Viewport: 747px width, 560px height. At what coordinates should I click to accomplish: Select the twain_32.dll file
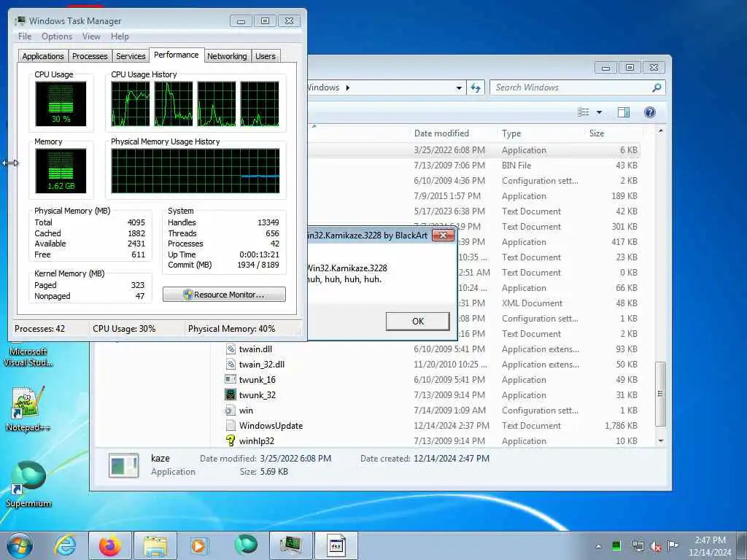(x=262, y=365)
